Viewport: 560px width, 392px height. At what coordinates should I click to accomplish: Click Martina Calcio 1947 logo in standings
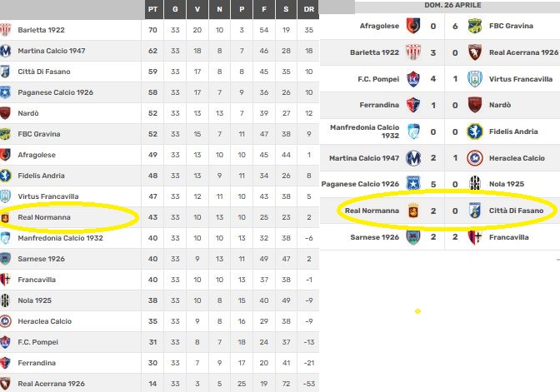[x=5, y=51]
